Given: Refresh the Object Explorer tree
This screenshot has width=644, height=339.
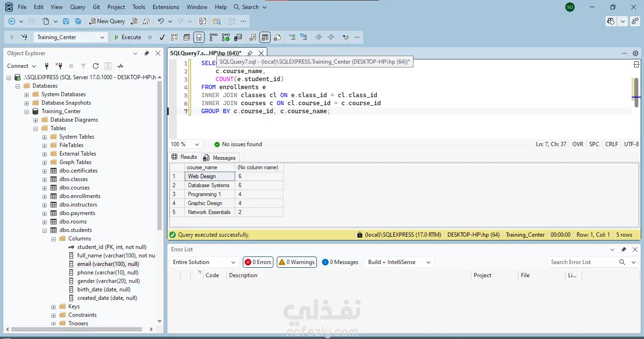Looking at the screenshot, I should click(96, 66).
